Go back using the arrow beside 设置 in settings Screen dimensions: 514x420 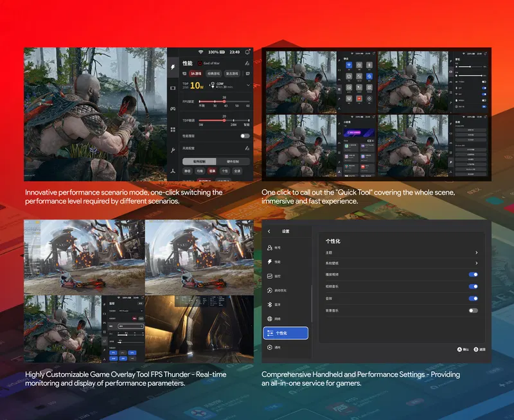coord(269,231)
